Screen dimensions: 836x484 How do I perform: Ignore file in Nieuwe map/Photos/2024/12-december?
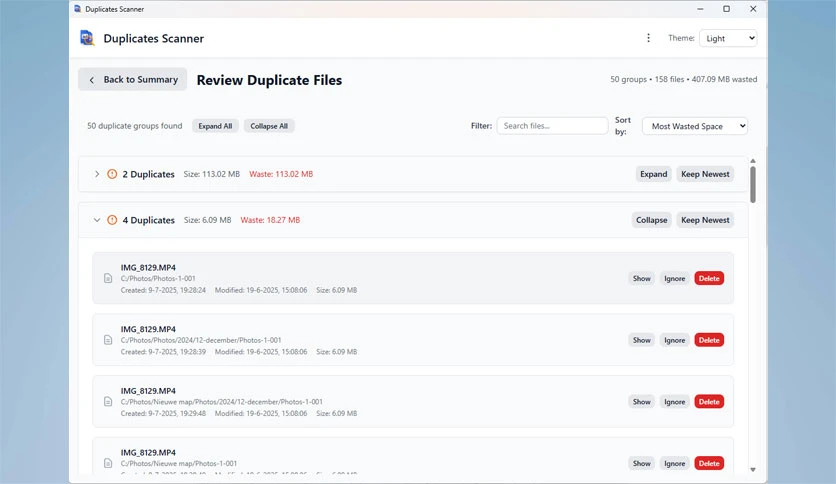(674, 402)
